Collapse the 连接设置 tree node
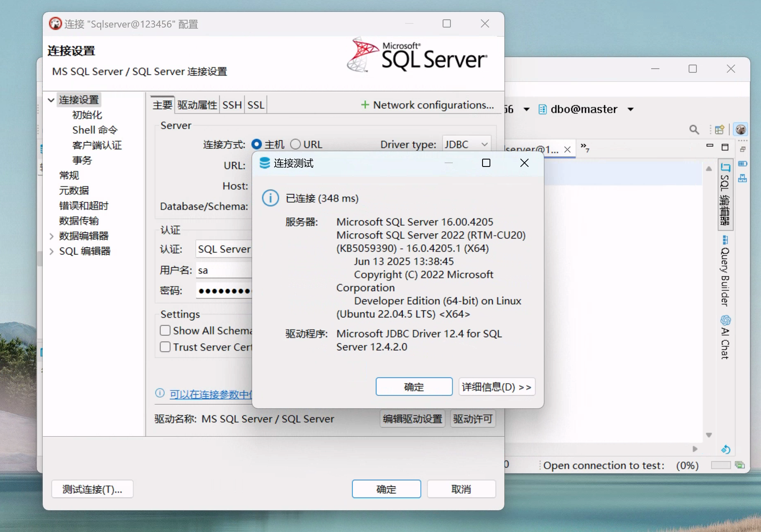Screen dimensions: 761x532 point(51,100)
